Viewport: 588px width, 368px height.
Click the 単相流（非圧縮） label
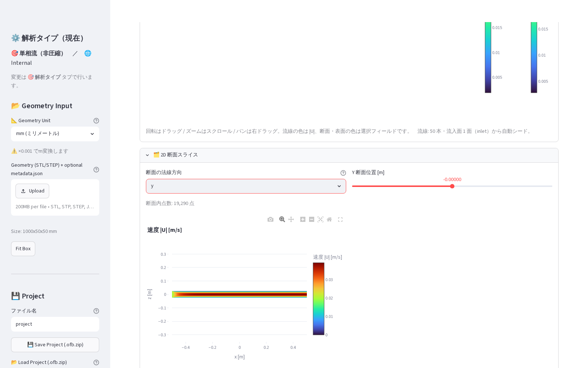(39, 53)
